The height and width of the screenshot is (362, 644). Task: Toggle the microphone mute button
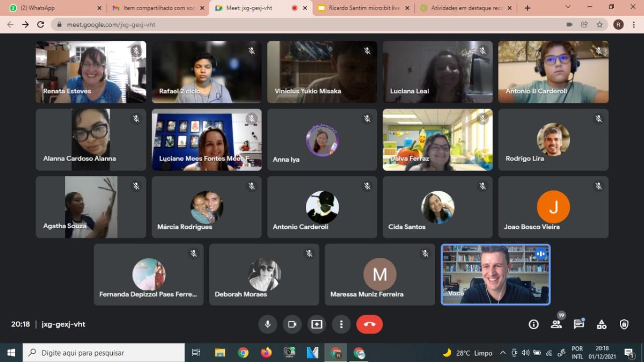(267, 324)
